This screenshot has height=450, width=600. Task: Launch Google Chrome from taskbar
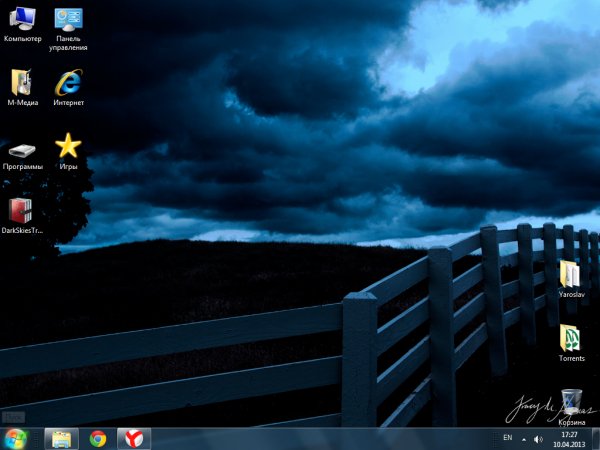[x=98, y=439]
